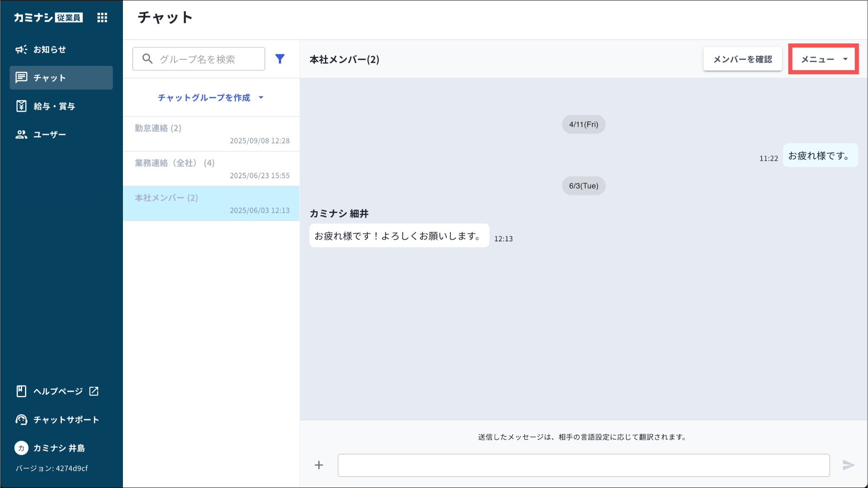Viewport: 868px width, 488px height.
Task: Click the message text input field
Action: point(583,465)
